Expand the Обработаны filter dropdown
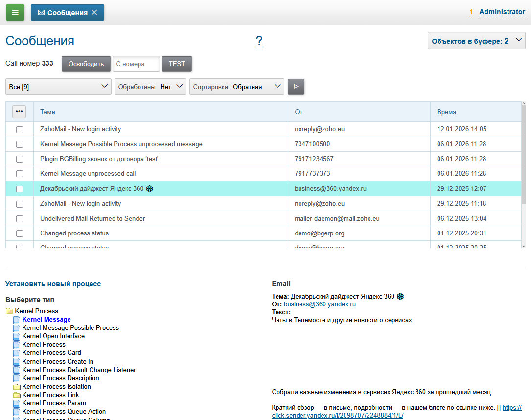 tap(150, 87)
